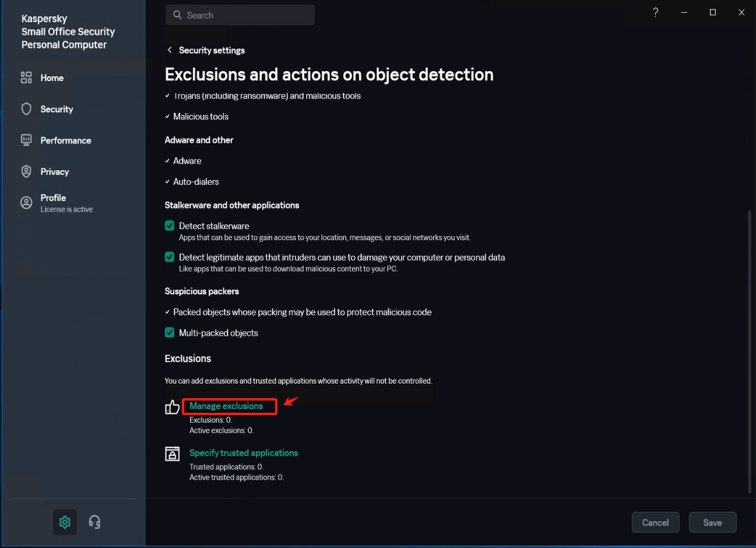Click into the Search field
Screen dimensions: 756x548
(240, 15)
